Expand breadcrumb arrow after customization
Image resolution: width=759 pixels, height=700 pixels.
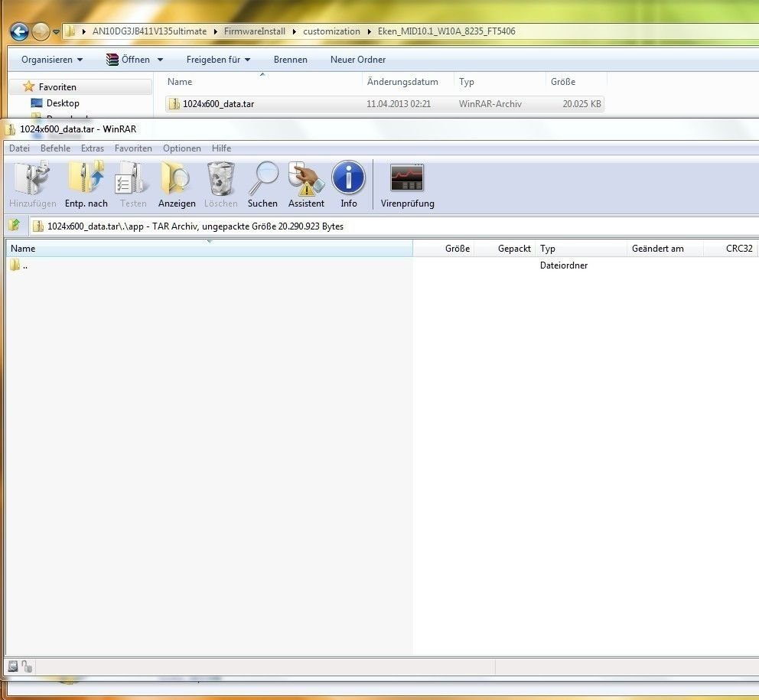pos(370,32)
